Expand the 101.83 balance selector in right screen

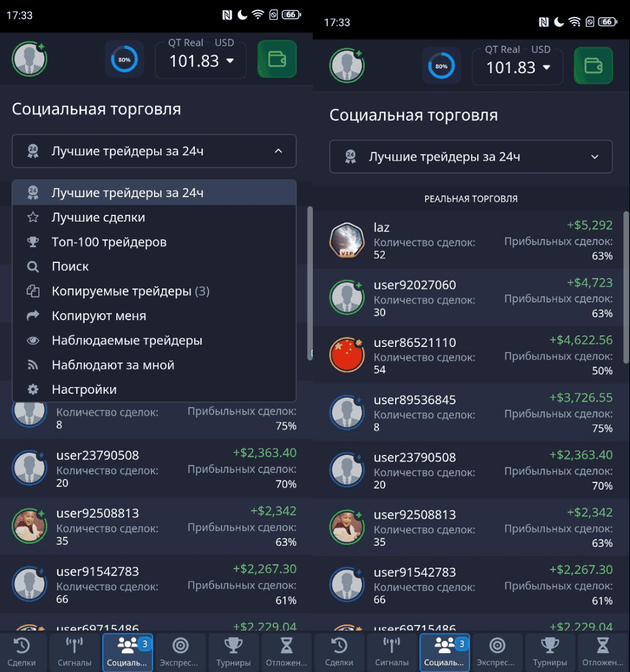517,66
